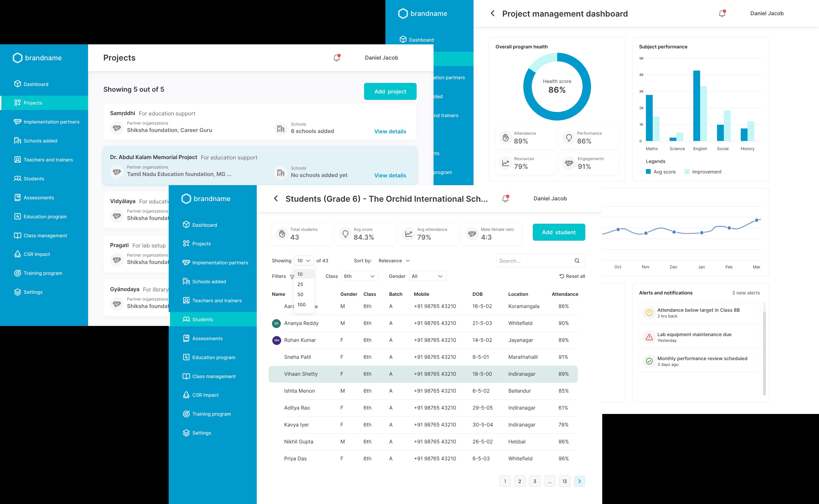Screen dimensions: 819x504
Task: Click the back arrow beside Students title
Action: click(x=276, y=199)
